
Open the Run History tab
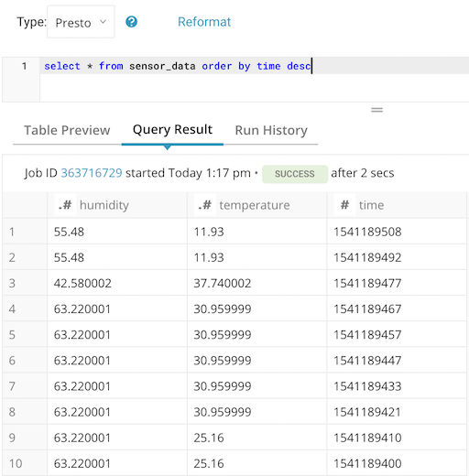point(271,130)
